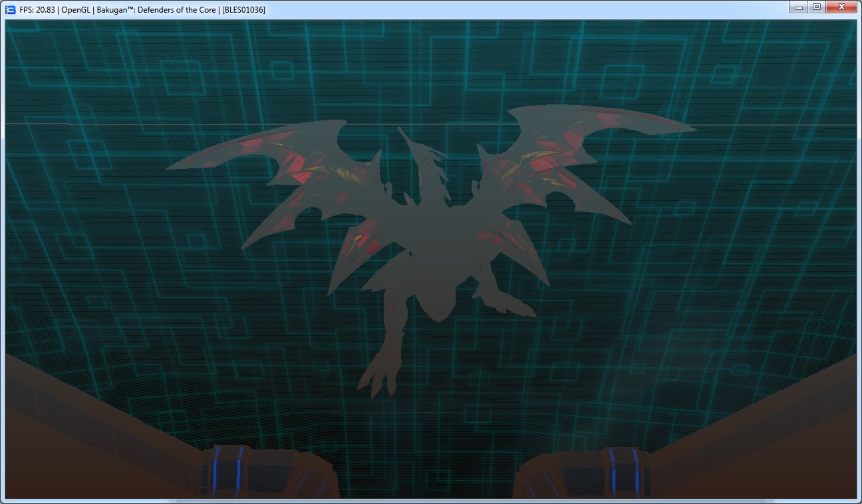This screenshot has width=862, height=504.
Task: Click the bottom-left blue-striped device
Action: tap(266, 473)
